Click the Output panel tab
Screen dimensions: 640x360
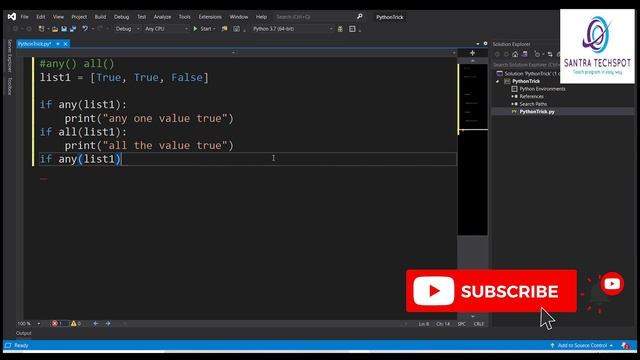tap(24, 333)
